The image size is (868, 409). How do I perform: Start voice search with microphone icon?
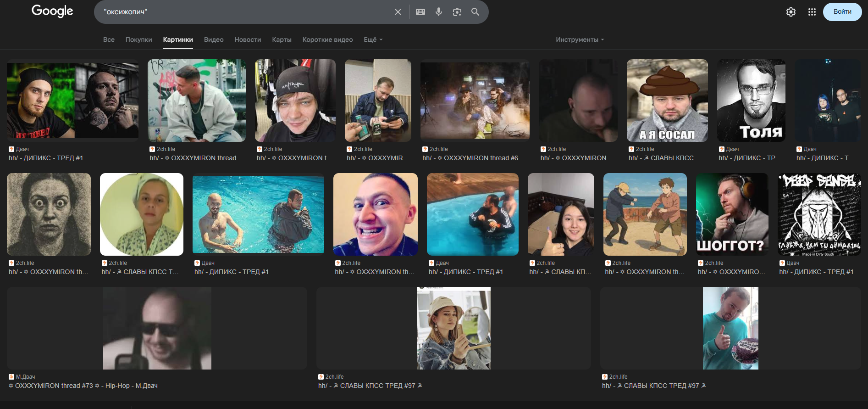click(439, 12)
